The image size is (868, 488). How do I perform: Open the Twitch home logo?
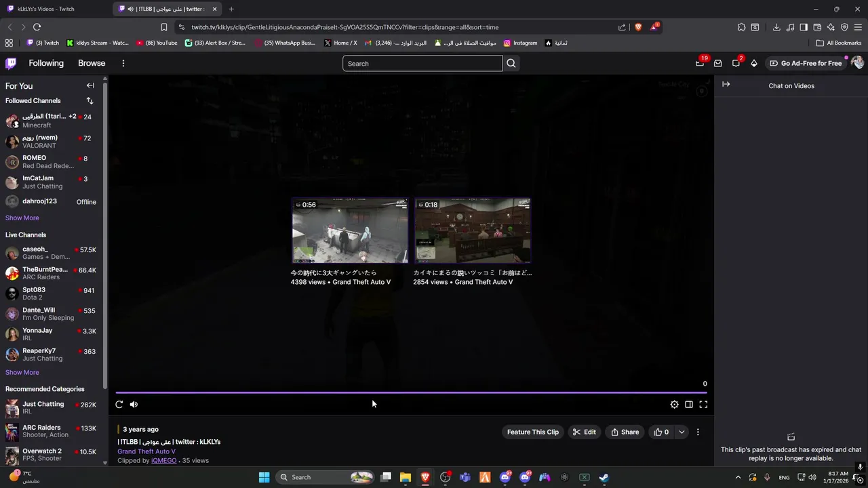pos(11,63)
